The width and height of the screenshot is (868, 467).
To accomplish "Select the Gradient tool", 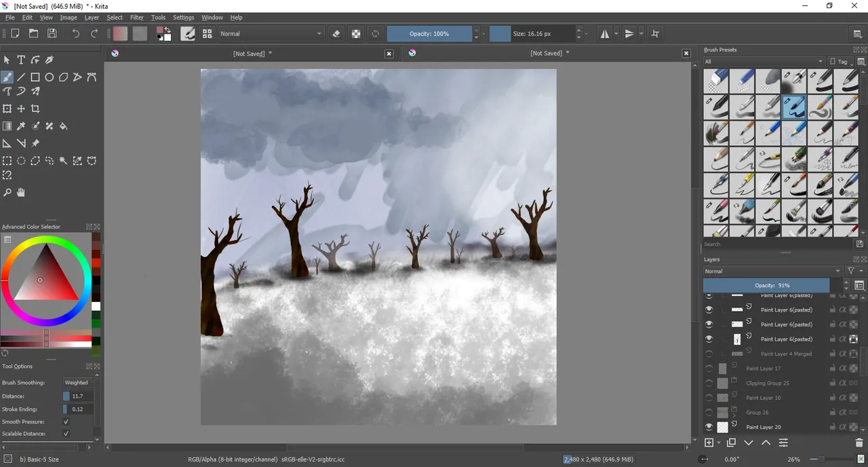I will [7, 126].
